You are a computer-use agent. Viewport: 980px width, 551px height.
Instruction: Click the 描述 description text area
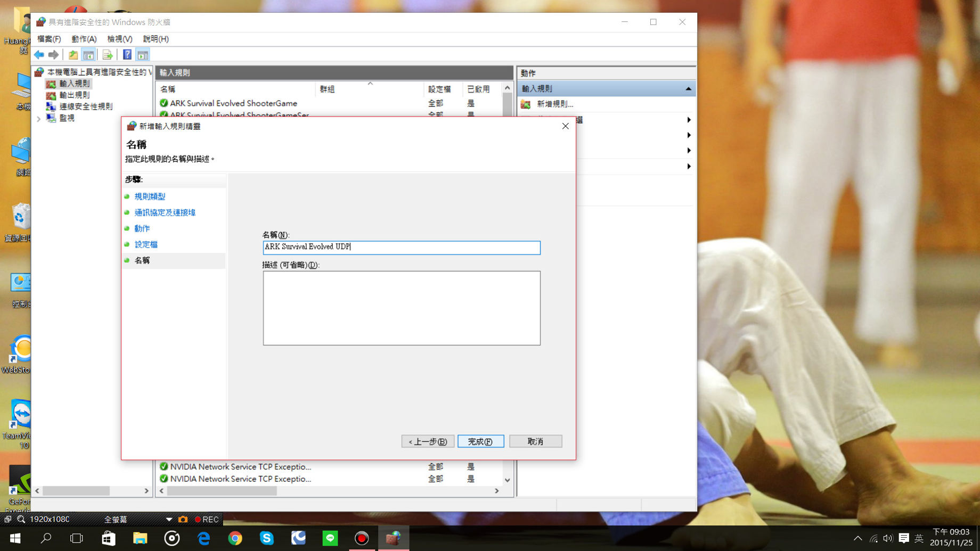coord(402,308)
